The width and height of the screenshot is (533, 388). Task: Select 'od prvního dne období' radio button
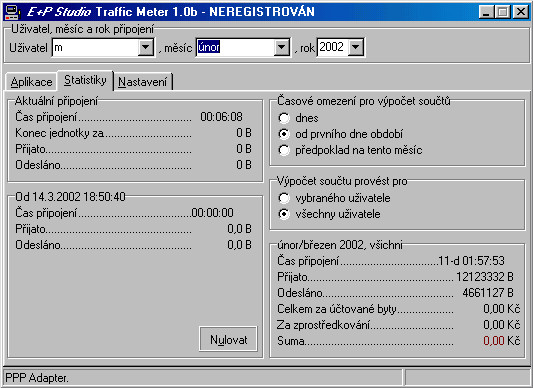pyautogui.click(x=284, y=134)
